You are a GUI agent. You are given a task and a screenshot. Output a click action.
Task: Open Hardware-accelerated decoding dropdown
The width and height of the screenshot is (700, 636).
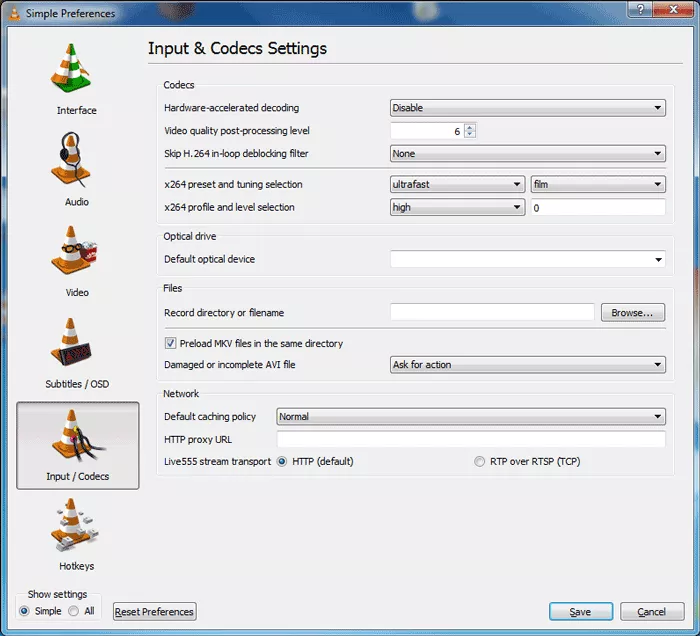click(528, 108)
